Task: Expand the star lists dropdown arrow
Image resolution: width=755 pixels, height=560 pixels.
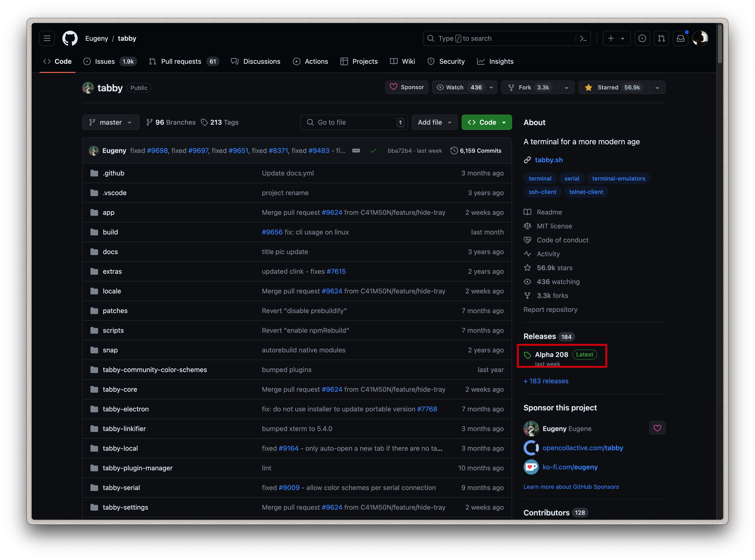Action: pyautogui.click(x=657, y=87)
